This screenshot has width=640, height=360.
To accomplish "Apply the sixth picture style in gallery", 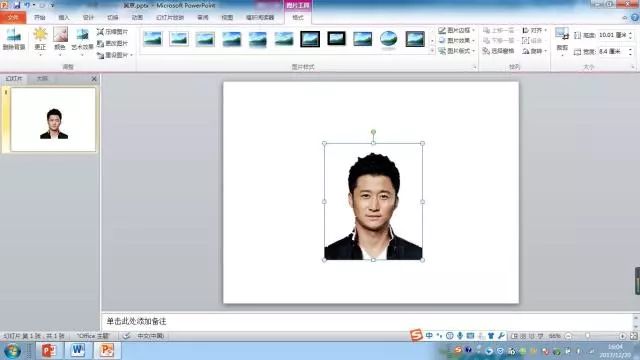I will tap(284, 39).
